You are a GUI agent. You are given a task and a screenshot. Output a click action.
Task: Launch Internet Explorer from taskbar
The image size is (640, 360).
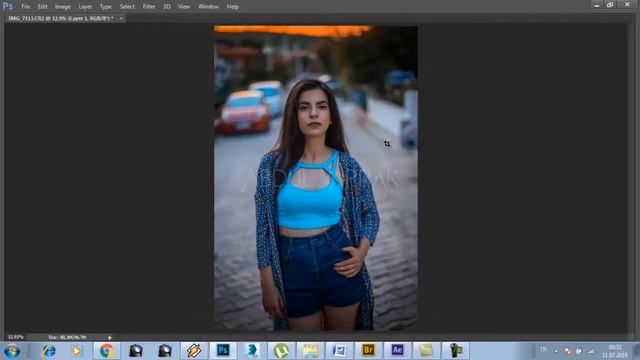[x=49, y=351]
